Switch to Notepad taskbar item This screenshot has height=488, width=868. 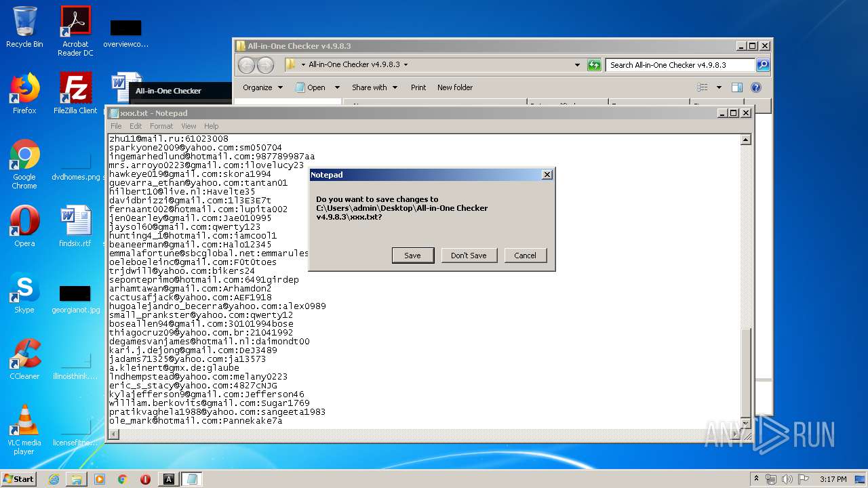coord(192,479)
